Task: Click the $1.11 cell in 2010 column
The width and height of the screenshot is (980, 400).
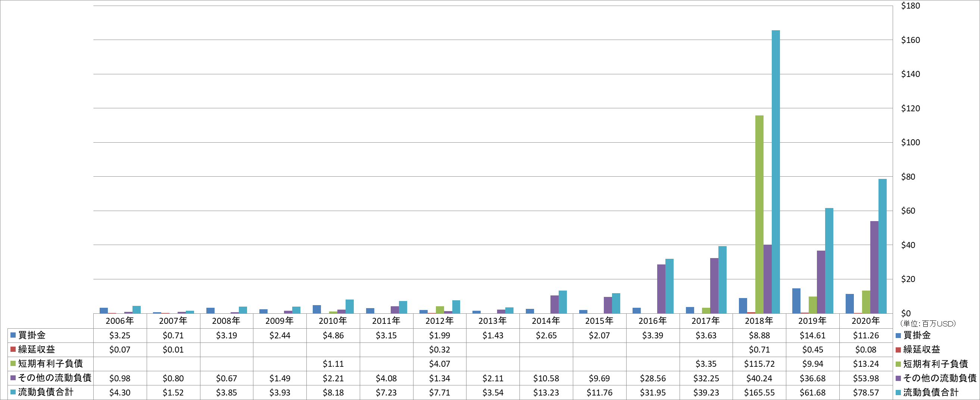Action: [333, 364]
